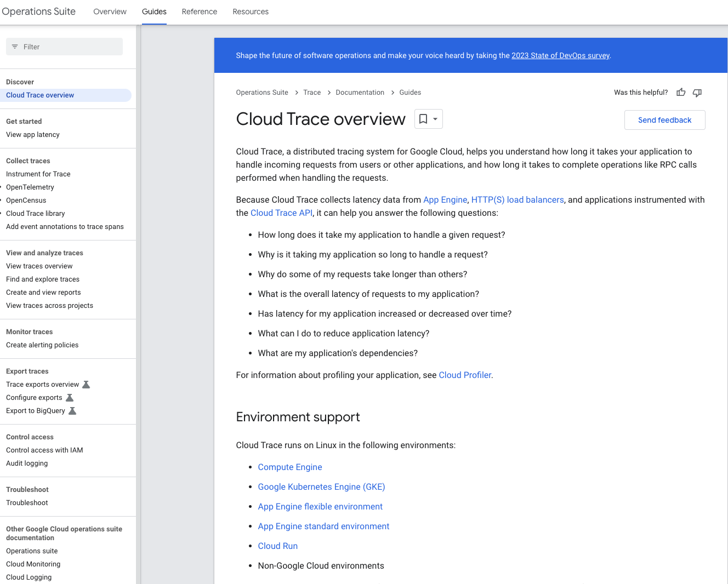This screenshot has width=728, height=584.
Task: Click the Operations Suite header title
Action: (38, 12)
